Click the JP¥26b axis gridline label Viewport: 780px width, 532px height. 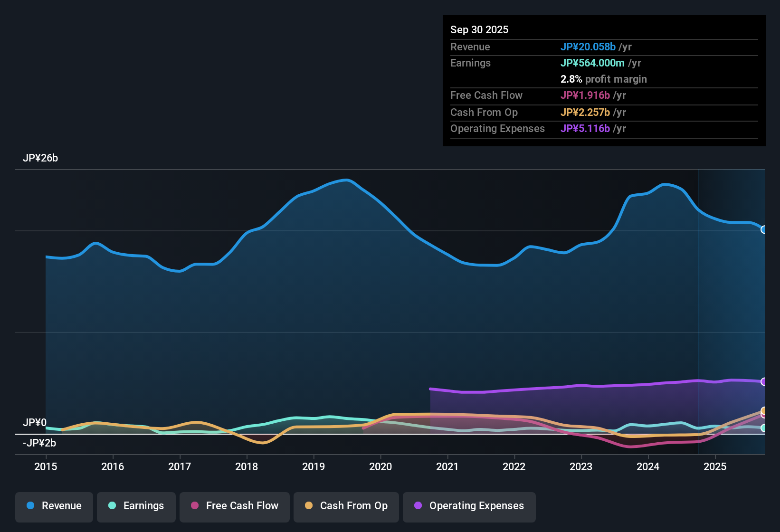[41, 158]
